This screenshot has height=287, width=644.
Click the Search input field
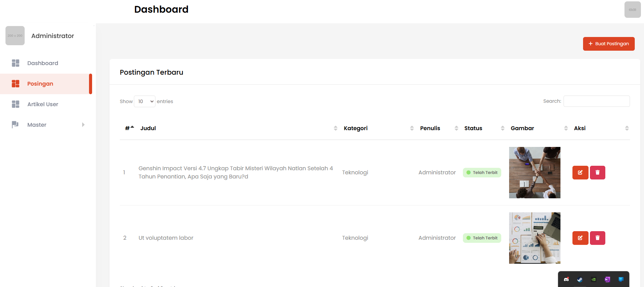click(x=596, y=101)
